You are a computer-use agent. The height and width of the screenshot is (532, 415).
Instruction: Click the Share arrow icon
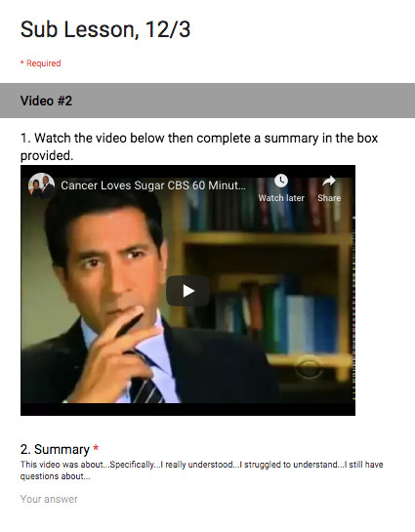pyautogui.click(x=329, y=181)
